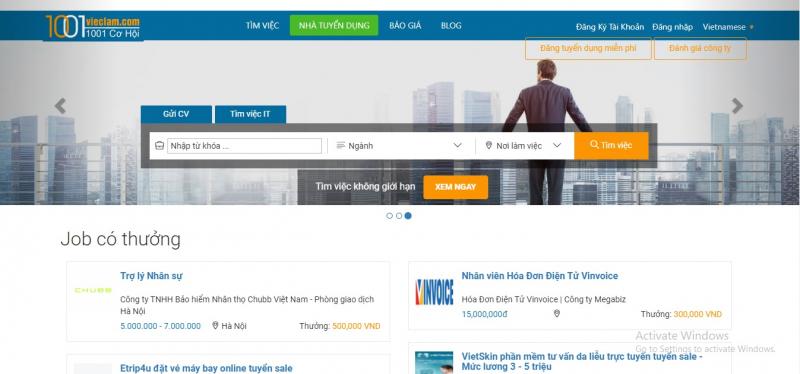Focus the Nhập từ khóa keyword field
Viewport: 800px width, 374px height.
pos(244,146)
